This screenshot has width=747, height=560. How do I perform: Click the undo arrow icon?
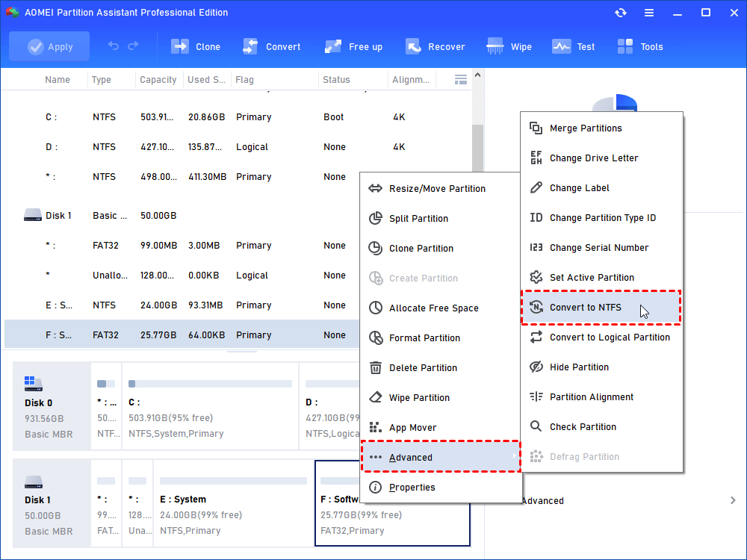(114, 46)
